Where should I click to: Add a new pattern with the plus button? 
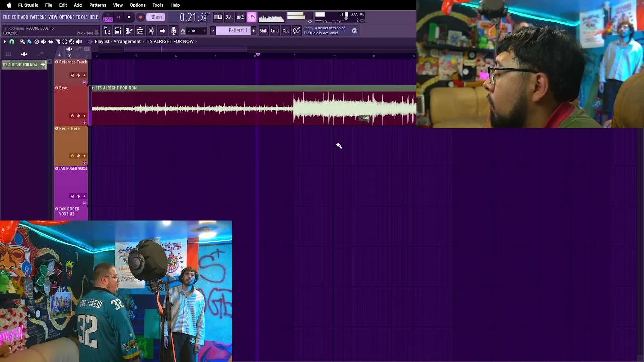pos(253,31)
